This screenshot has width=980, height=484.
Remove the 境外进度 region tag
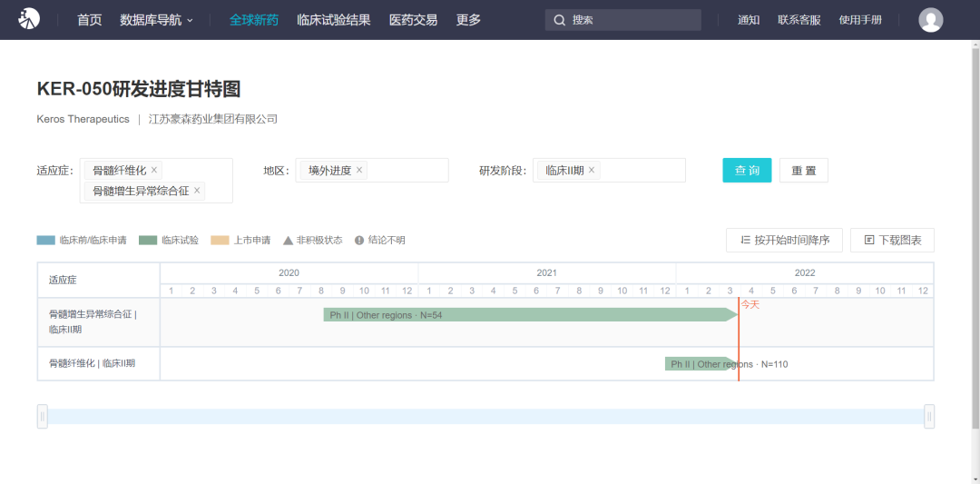pyautogui.click(x=359, y=170)
